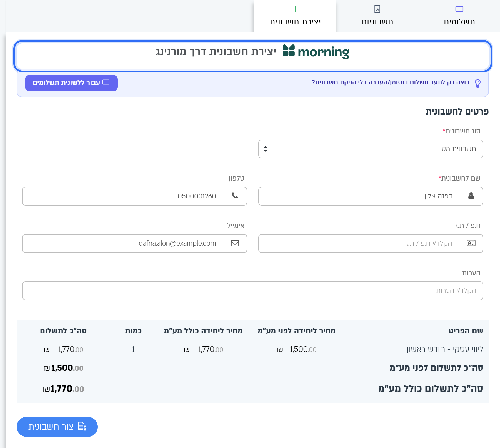Viewport: 500px width, 448px height.
Task: Click the morning logo
Action: 316,52
